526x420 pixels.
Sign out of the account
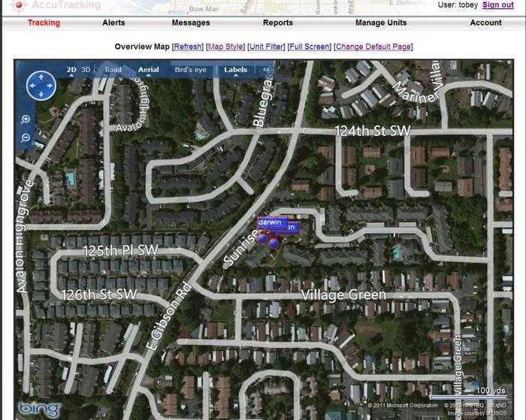(x=497, y=5)
